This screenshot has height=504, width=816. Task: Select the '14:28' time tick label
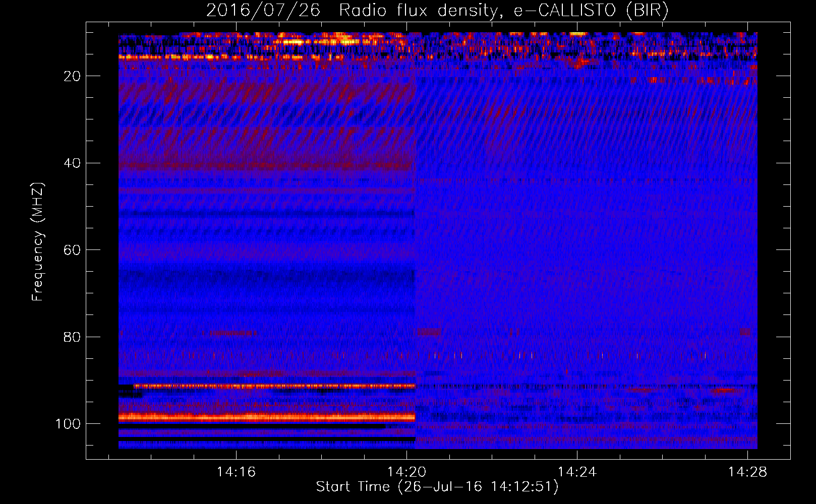[x=747, y=472]
